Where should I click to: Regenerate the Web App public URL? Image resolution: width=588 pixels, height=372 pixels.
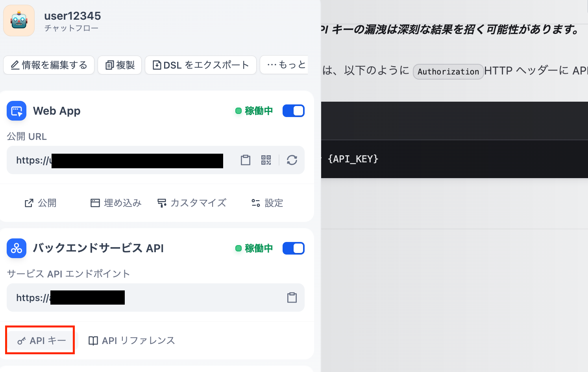292,160
